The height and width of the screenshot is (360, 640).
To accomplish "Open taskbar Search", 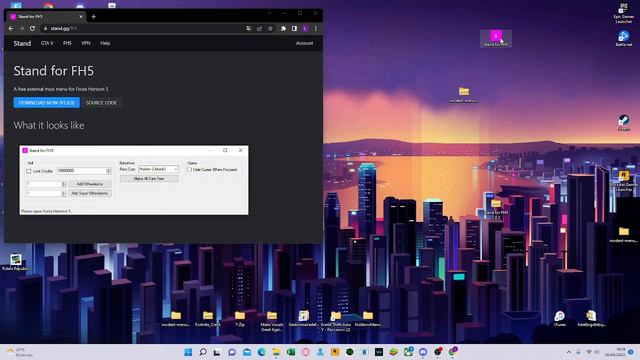I will 203,352.
